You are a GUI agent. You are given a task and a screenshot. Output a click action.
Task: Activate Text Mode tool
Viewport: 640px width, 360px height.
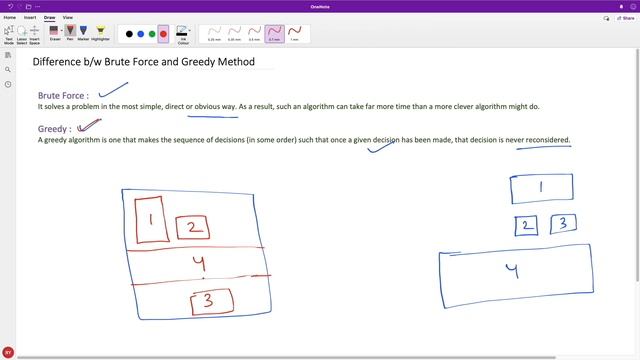tap(9, 34)
